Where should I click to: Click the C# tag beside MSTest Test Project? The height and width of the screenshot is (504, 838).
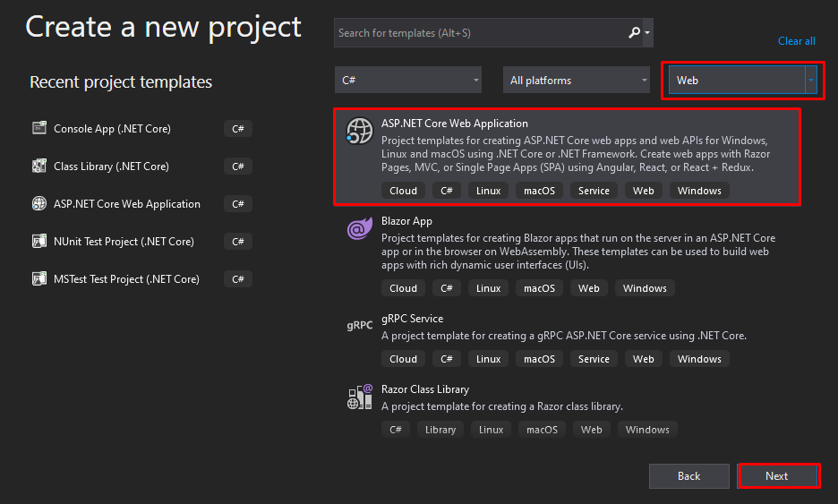coord(238,279)
